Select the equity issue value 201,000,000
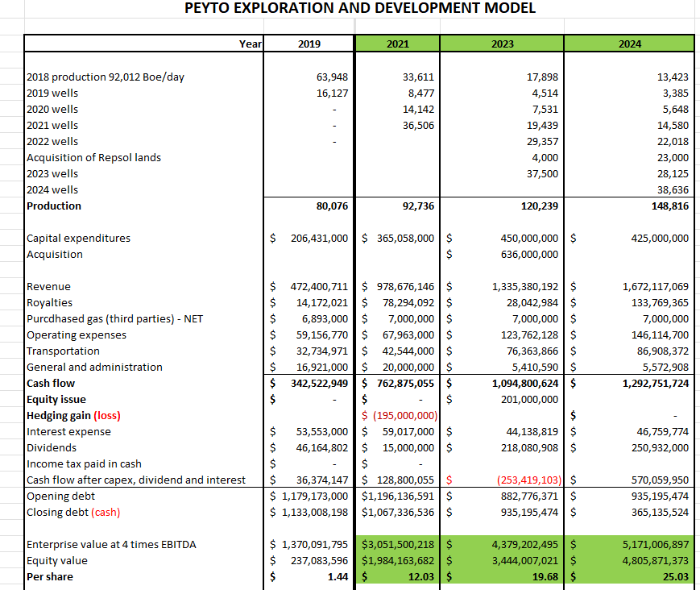Viewport: 700px width, 590px height. [x=529, y=399]
